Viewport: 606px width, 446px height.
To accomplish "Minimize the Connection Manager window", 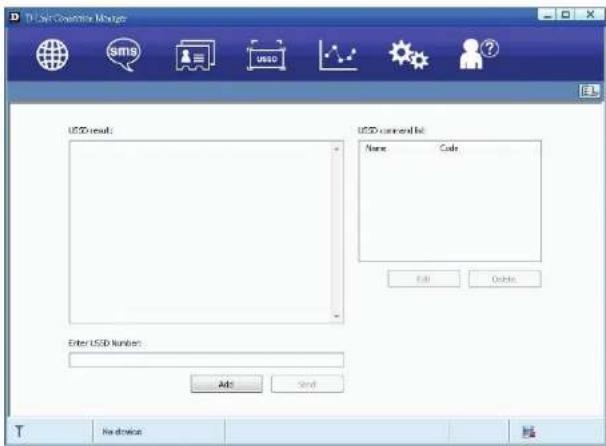I will coord(547,15).
